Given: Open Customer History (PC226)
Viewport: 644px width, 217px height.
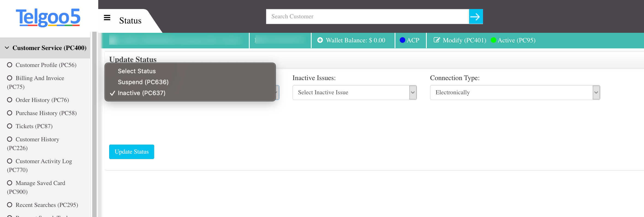Looking at the screenshot, I should 33,143.
